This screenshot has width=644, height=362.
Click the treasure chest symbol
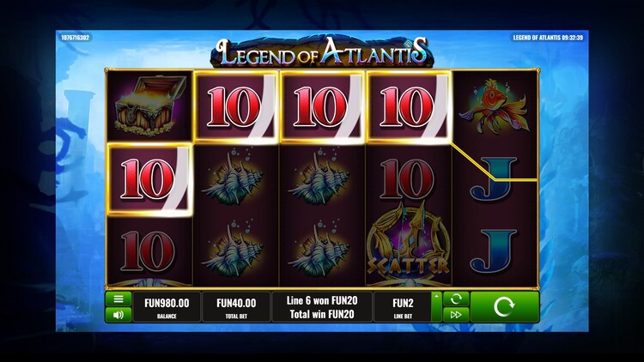pyautogui.click(x=149, y=106)
